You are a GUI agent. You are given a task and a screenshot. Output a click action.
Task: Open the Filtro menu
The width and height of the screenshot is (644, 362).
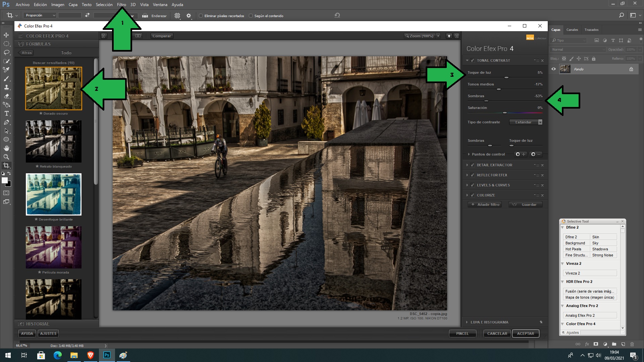click(121, 5)
